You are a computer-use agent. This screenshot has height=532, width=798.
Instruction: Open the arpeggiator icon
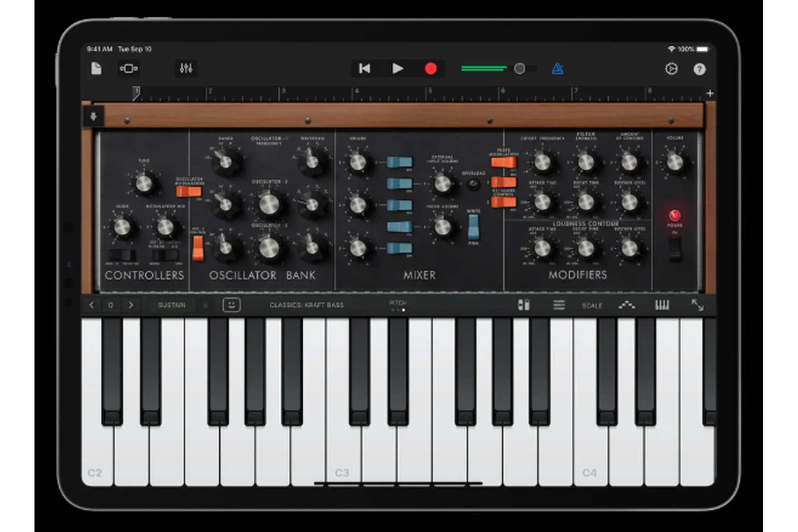(627, 305)
